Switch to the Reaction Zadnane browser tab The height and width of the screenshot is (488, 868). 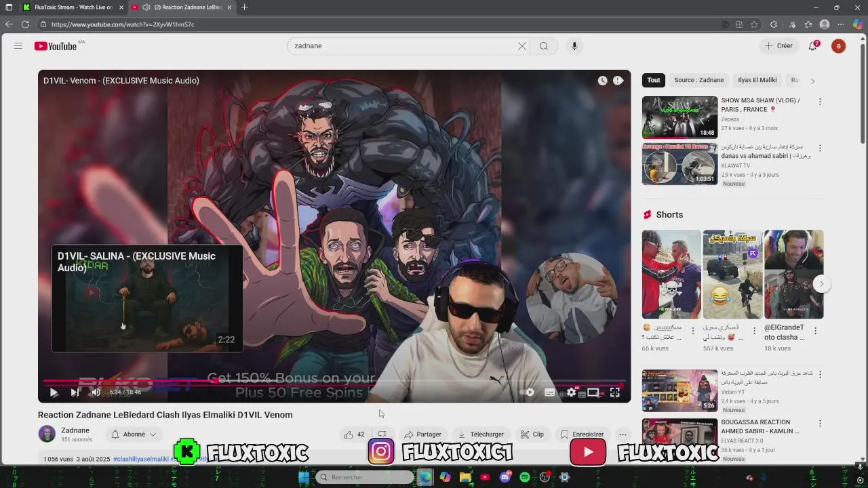coord(182,7)
